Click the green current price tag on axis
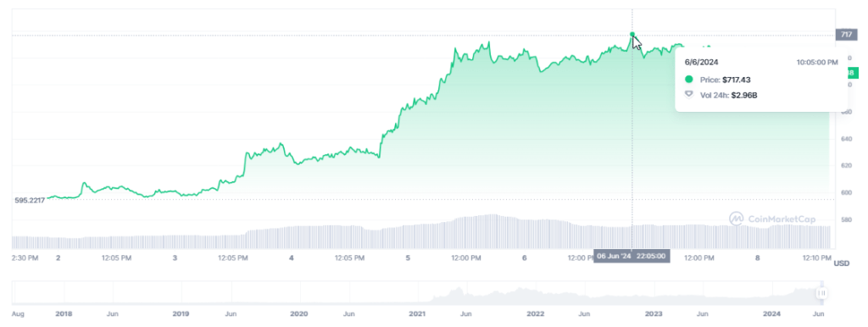 point(851,73)
